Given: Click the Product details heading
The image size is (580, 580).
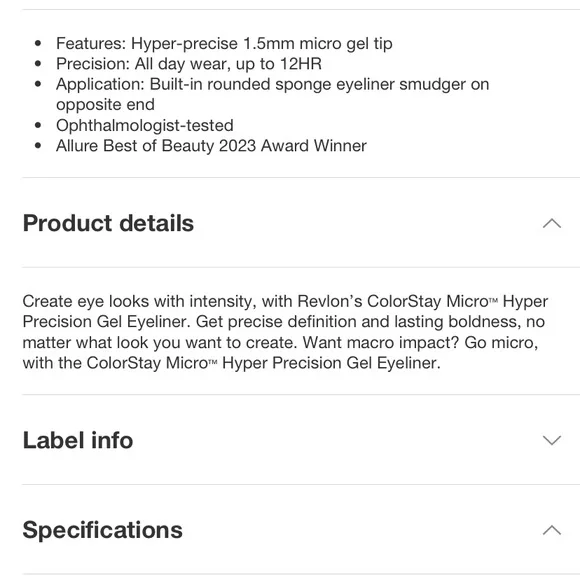Looking at the screenshot, I should 108,223.
